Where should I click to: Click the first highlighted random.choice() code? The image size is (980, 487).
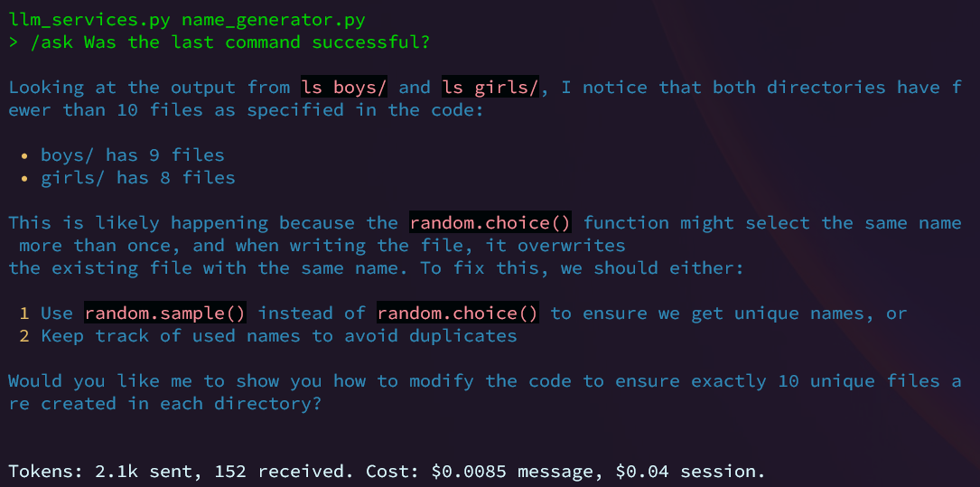[x=496, y=223]
